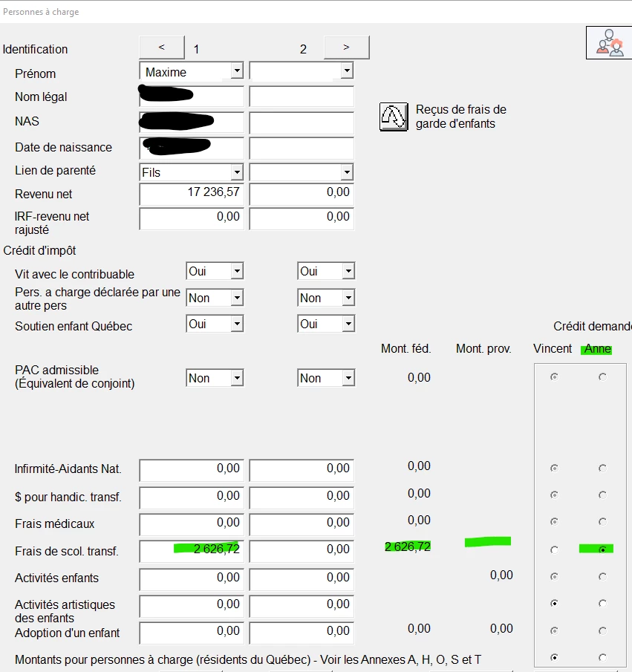Open Soutien enfant Québec dropdown for dependant 2
The height and width of the screenshot is (672, 632).
[348, 324]
